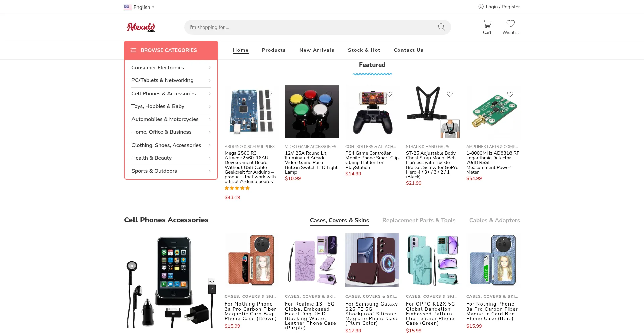The height and width of the screenshot is (333, 644).
Task: Expand the Consumer Electronics category chevron
Action: click(209, 68)
